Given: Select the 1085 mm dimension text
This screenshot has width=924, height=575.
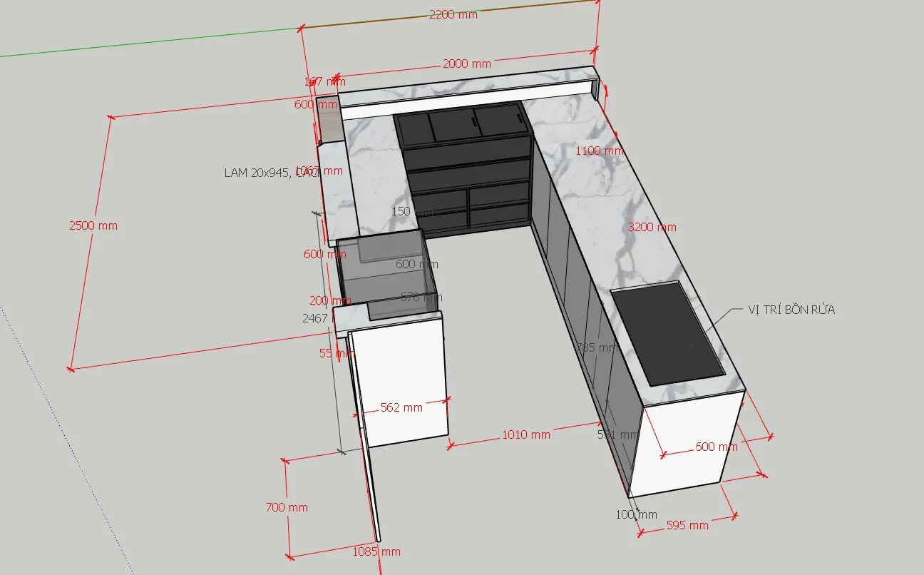Looking at the screenshot, I should [376, 551].
